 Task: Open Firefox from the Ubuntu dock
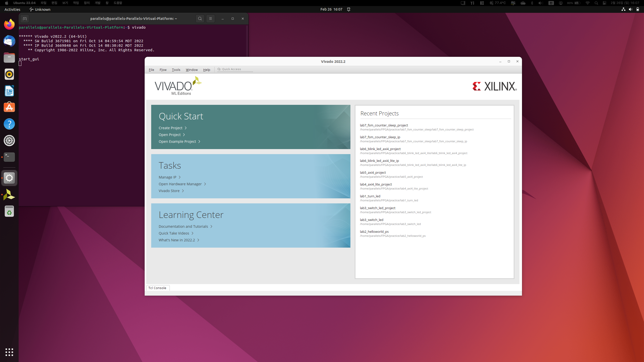coord(9,24)
